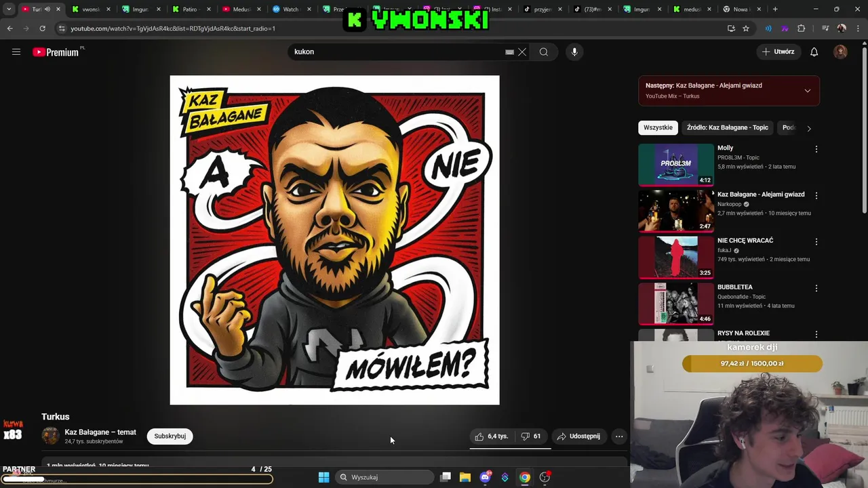The width and height of the screenshot is (868, 488).
Task: Click the Subskrybuj button
Action: point(170,436)
